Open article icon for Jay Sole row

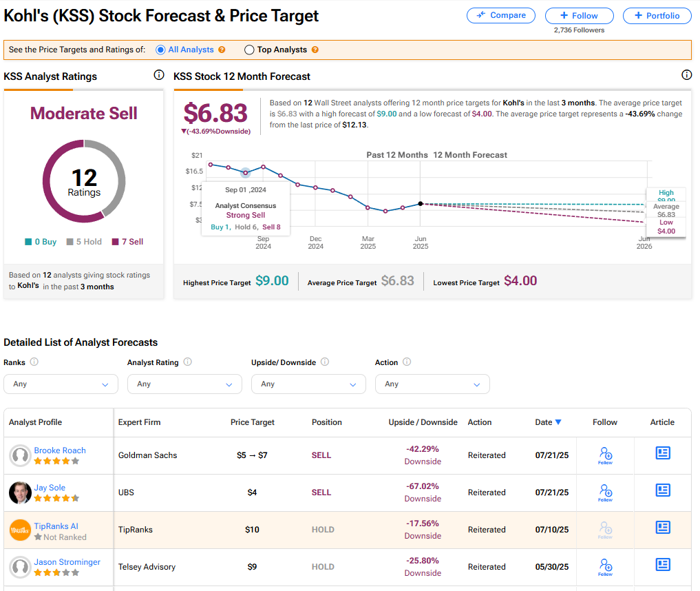pyautogui.click(x=662, y=490)
